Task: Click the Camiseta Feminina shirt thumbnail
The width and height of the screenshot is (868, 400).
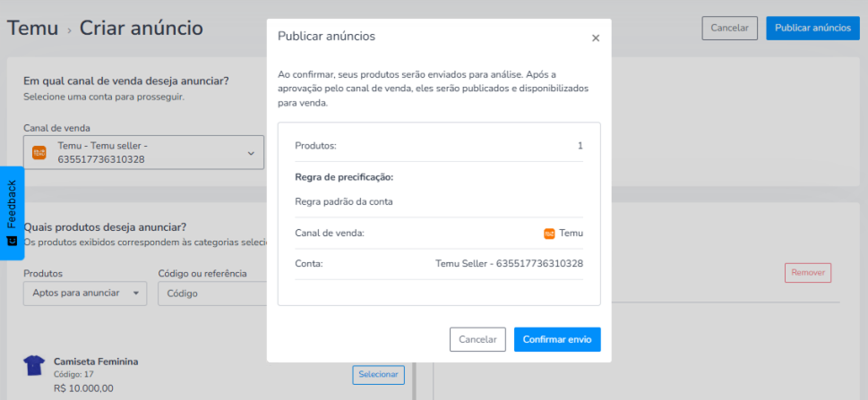Action: (34, 366)
